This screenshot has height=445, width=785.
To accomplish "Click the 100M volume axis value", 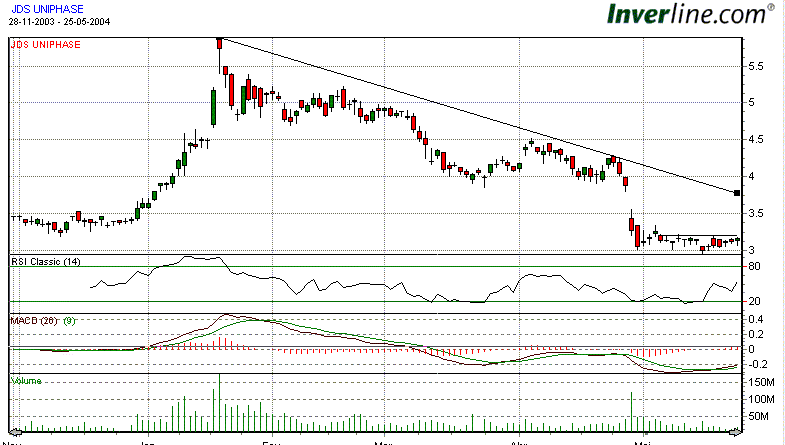I will coord(761,399).
